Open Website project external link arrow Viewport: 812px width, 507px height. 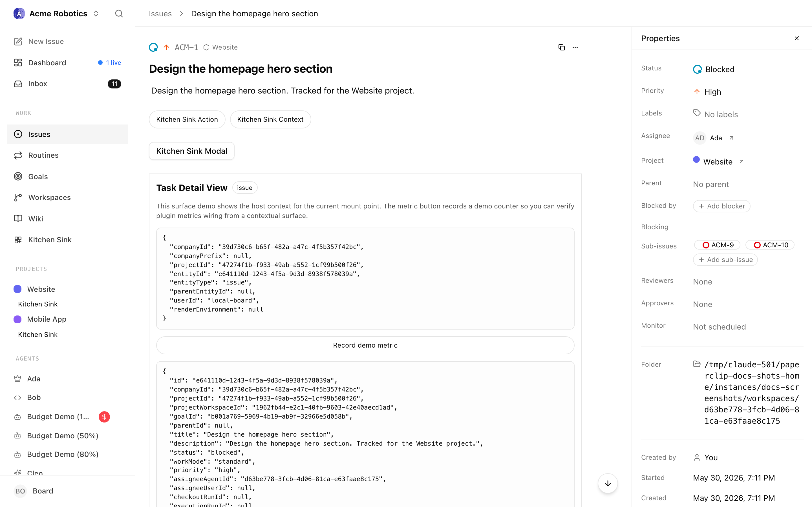click(742, 162)
